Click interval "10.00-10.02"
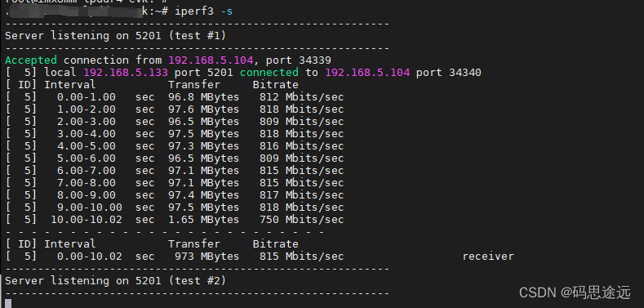The width and height of the screenshot is (644, 308). click(87, 220)
